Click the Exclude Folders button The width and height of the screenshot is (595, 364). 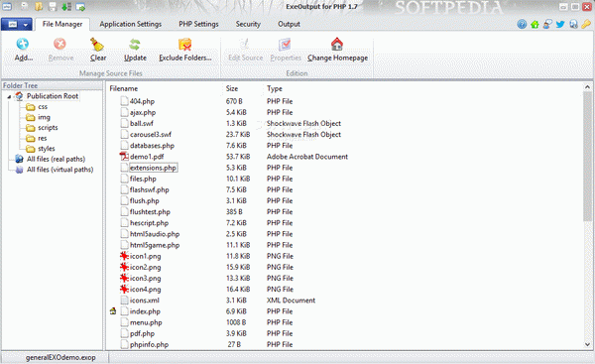(185, 50)
